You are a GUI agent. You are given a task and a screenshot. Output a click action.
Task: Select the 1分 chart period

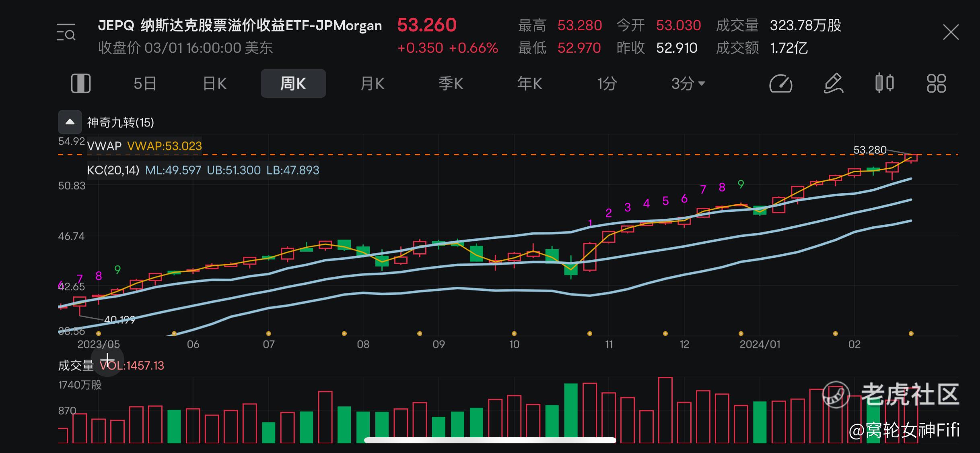coord(607,84)
